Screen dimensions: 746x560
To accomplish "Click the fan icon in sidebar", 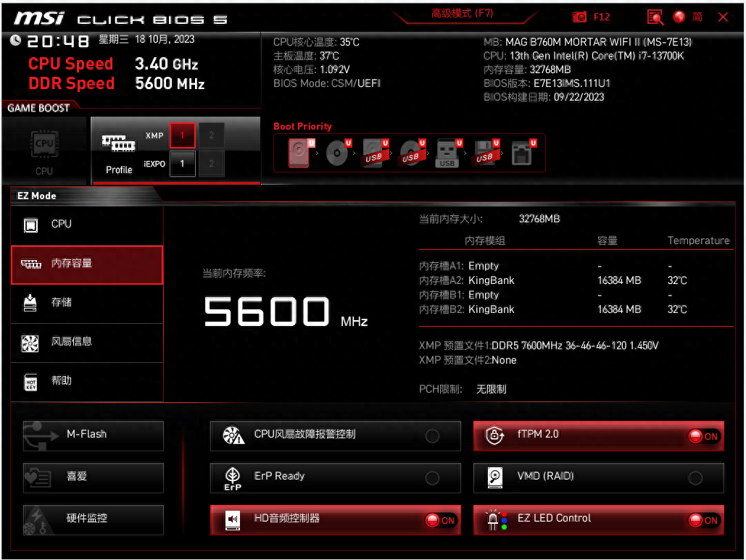I will coord(30,343).
